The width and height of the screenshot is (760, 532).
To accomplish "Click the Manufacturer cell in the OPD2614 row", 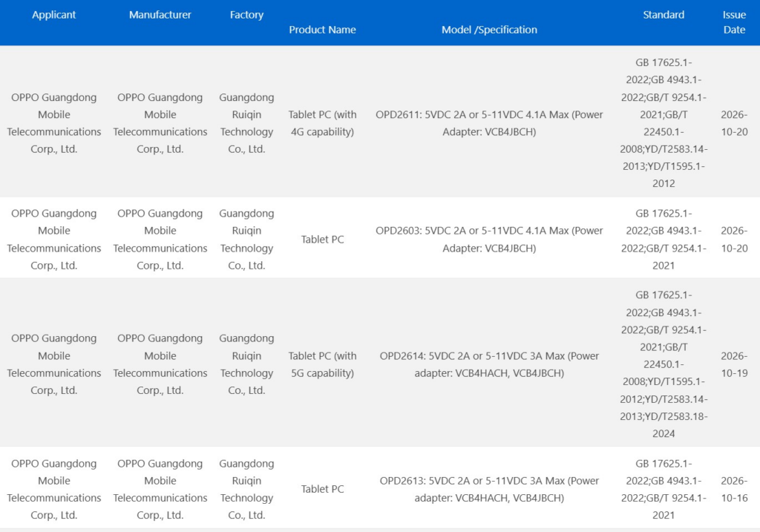I will click(x=160, y=364).
